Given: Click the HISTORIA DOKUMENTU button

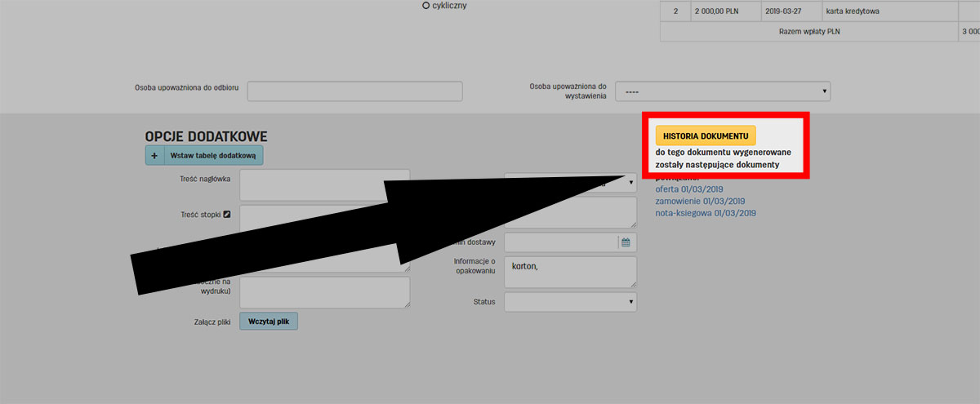Looking at the screenshot, I should tap(706, 135).
